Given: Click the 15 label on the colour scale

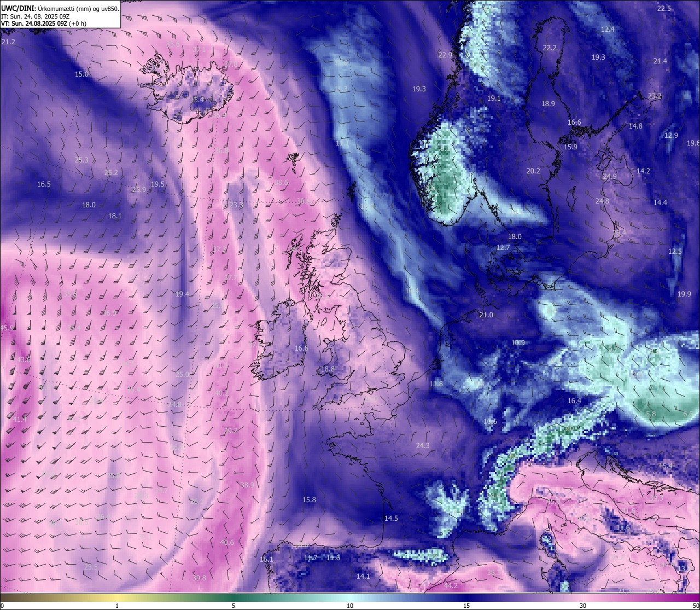Looking at the screenshot, I should coord(466,606).
